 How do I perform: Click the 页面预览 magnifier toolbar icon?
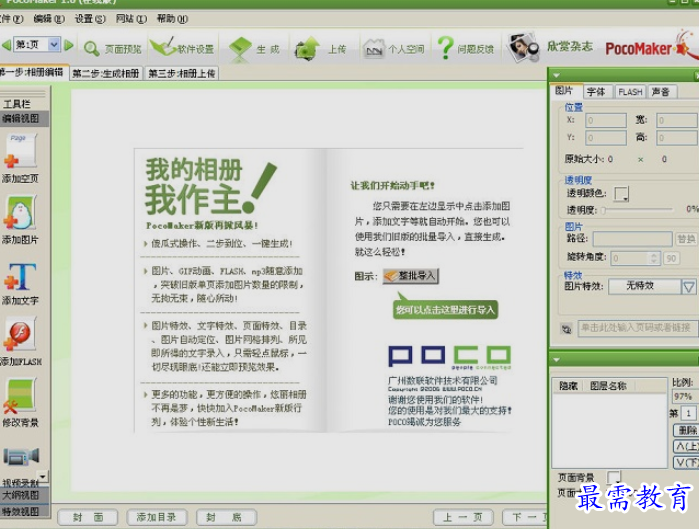[91, 48]
